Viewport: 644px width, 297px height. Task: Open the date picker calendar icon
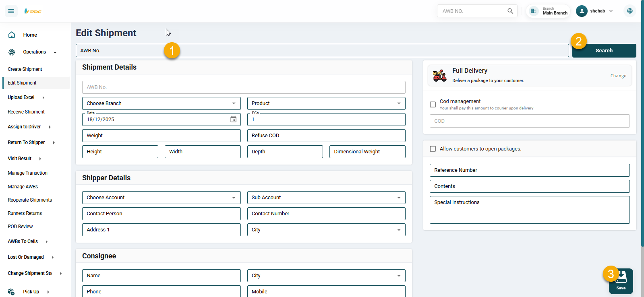[233, 119]
